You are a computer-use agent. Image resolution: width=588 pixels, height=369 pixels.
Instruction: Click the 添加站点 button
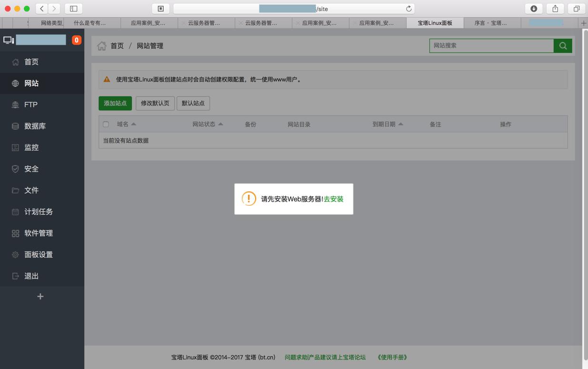pos(115,103)
